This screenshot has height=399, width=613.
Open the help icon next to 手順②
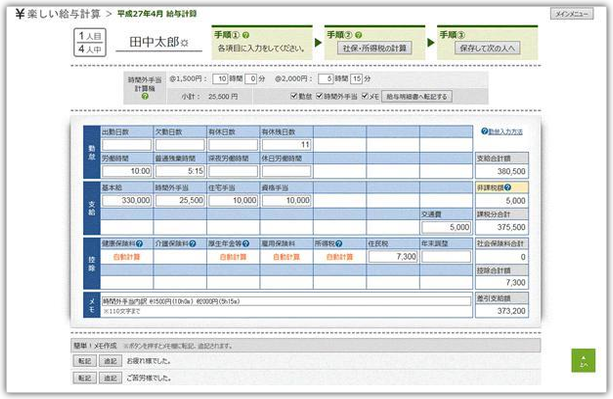[358, 35]
